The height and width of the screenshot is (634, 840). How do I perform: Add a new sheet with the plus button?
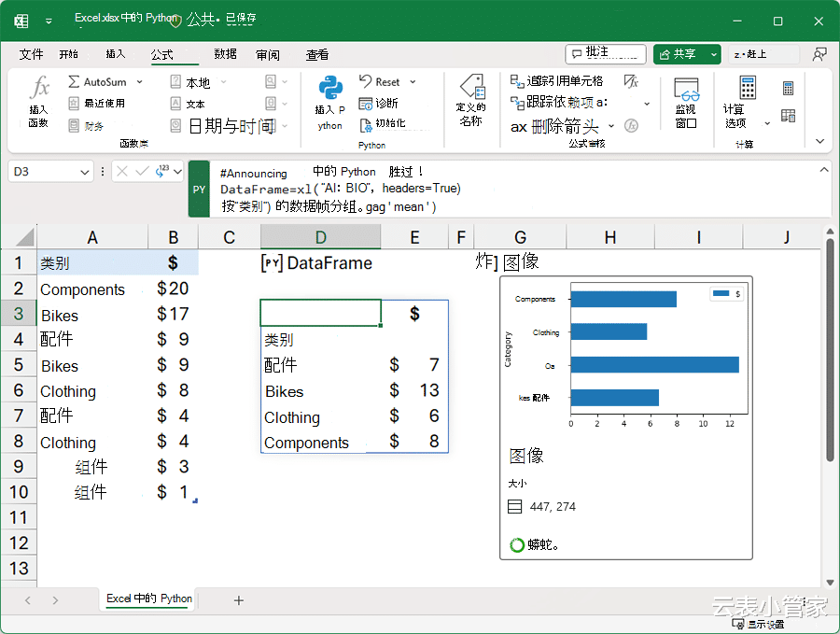coord(239,600)
